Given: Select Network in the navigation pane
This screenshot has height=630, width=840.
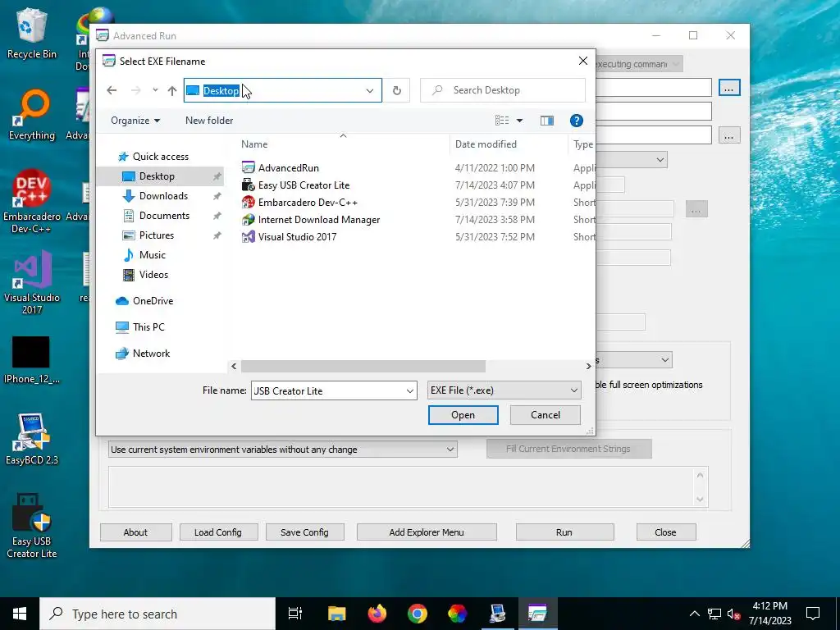Looking at the screenshot, I should (x=143, y=354).
